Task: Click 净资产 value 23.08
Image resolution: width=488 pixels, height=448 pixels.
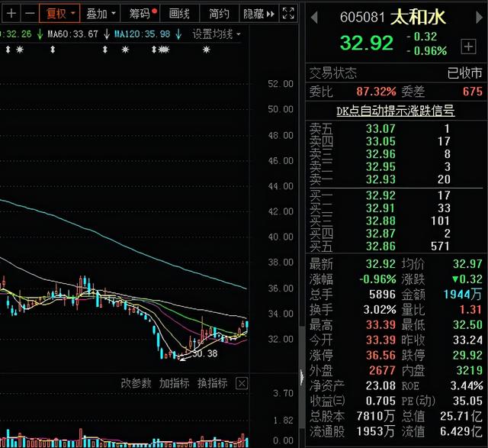Action: point(380,385)
